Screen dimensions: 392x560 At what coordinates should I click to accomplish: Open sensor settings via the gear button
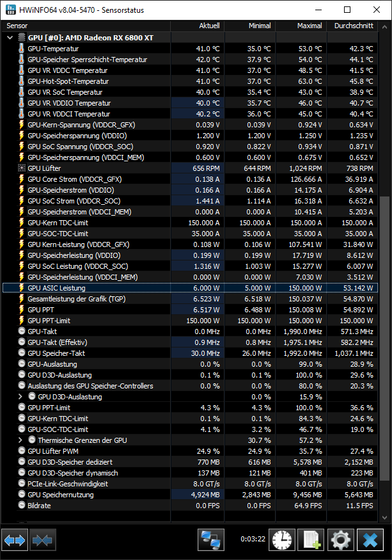[341, 540]
